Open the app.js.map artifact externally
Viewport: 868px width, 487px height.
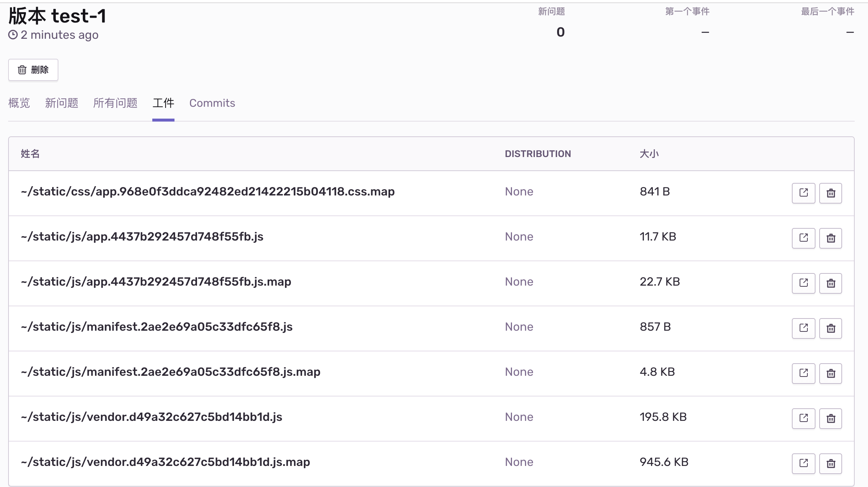[803, 283]
